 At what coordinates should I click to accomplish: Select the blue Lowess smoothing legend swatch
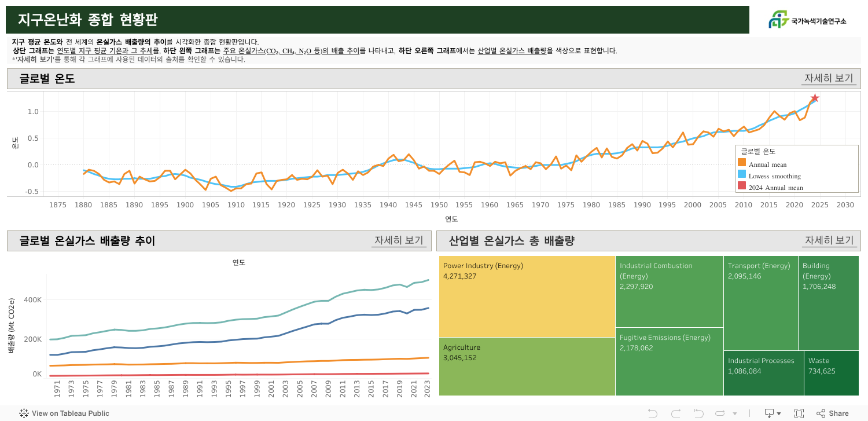pyautogui.click(x=742, y=176)
